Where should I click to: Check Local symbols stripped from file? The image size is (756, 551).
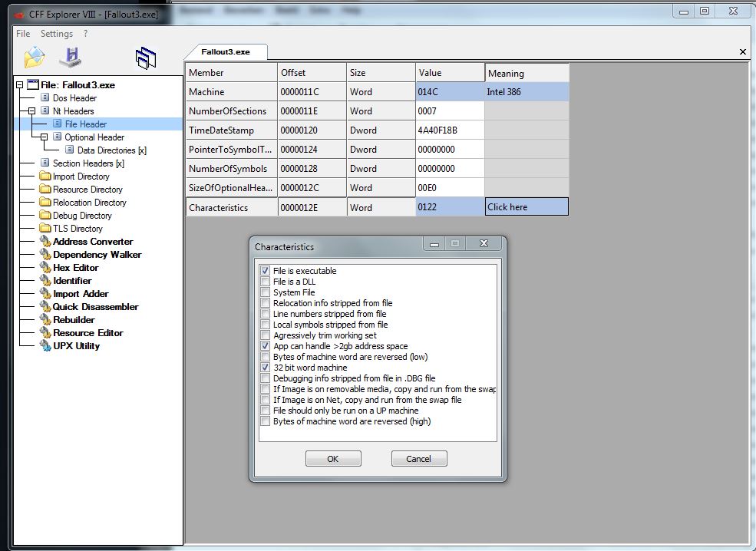266,324
